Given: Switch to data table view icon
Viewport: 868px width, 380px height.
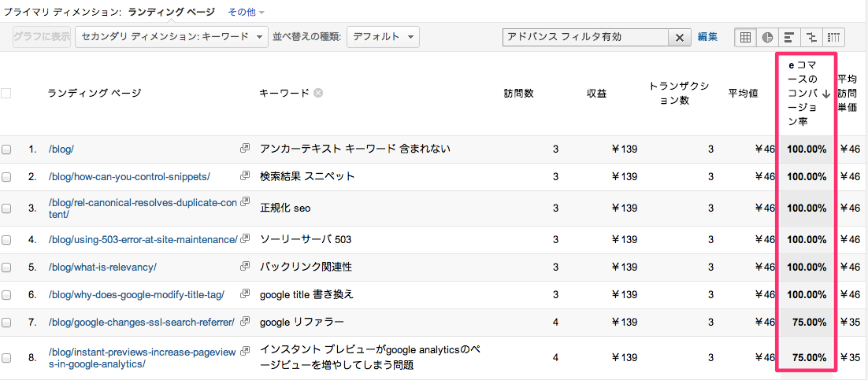Looking at the screenshot, I should click(745, 37).
